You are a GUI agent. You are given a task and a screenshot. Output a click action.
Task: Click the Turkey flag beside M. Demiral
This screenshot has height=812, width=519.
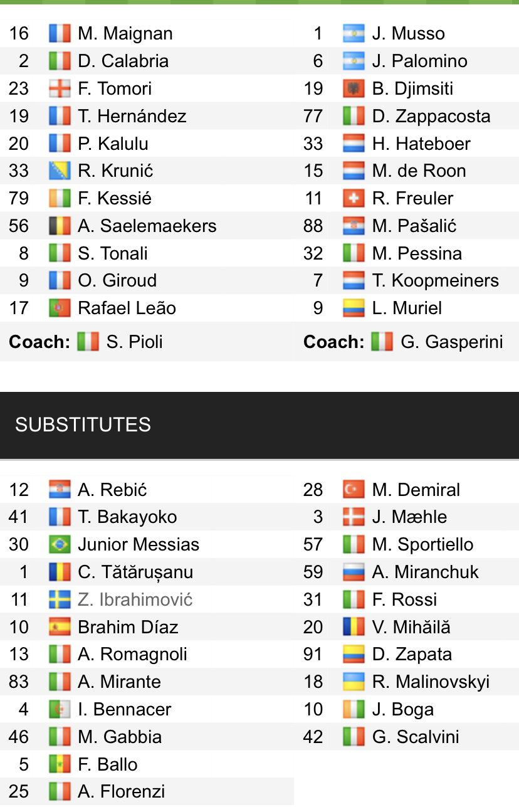tap(354, 490)
